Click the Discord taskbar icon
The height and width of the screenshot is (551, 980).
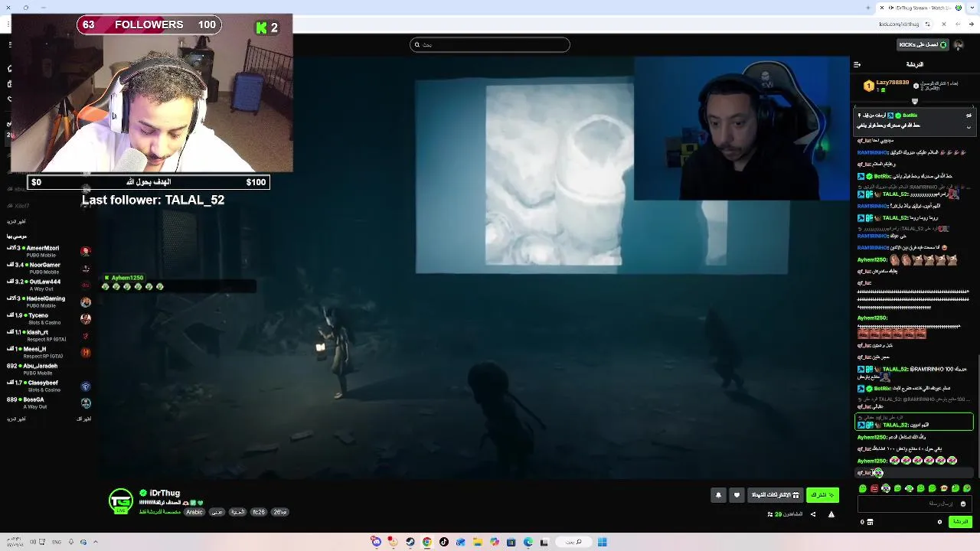[x=376, y=543]
